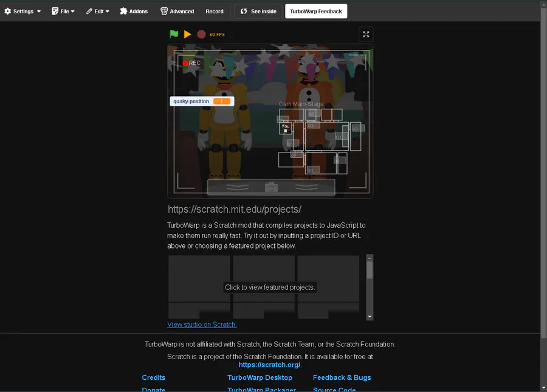
Task: Click the project URL input field
Action: click(270, 209)
